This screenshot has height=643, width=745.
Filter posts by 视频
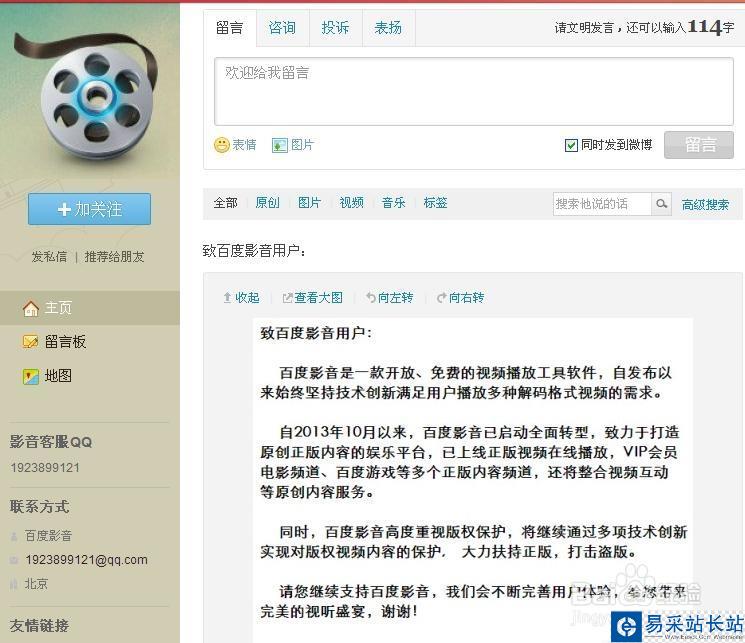point(352,203)
